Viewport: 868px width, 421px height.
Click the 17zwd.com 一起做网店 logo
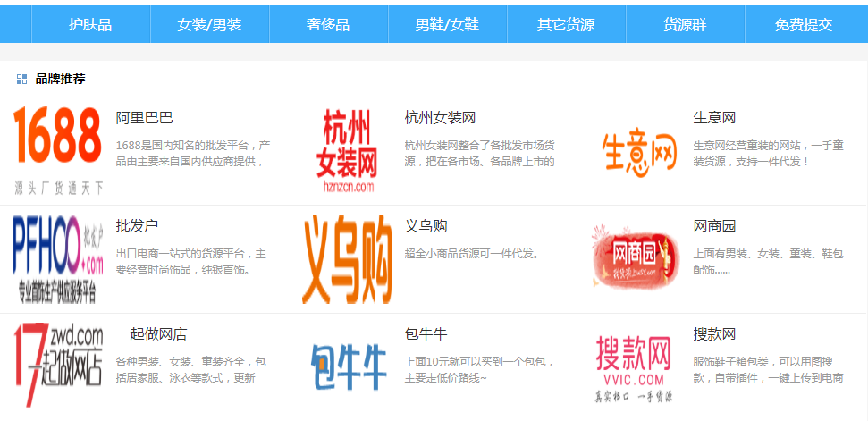pos(58,366)
